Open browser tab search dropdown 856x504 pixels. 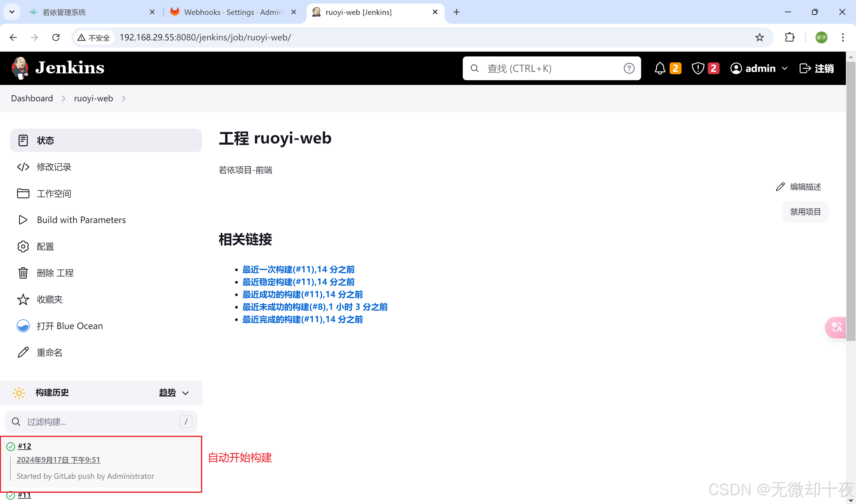pos(12,12)
